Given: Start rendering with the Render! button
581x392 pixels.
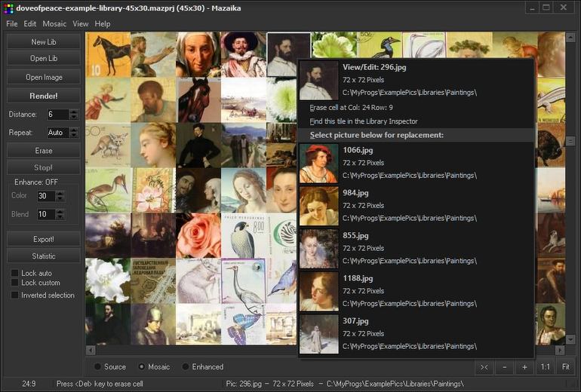Looking at the screenshot, I should click(x=44, y=96).
